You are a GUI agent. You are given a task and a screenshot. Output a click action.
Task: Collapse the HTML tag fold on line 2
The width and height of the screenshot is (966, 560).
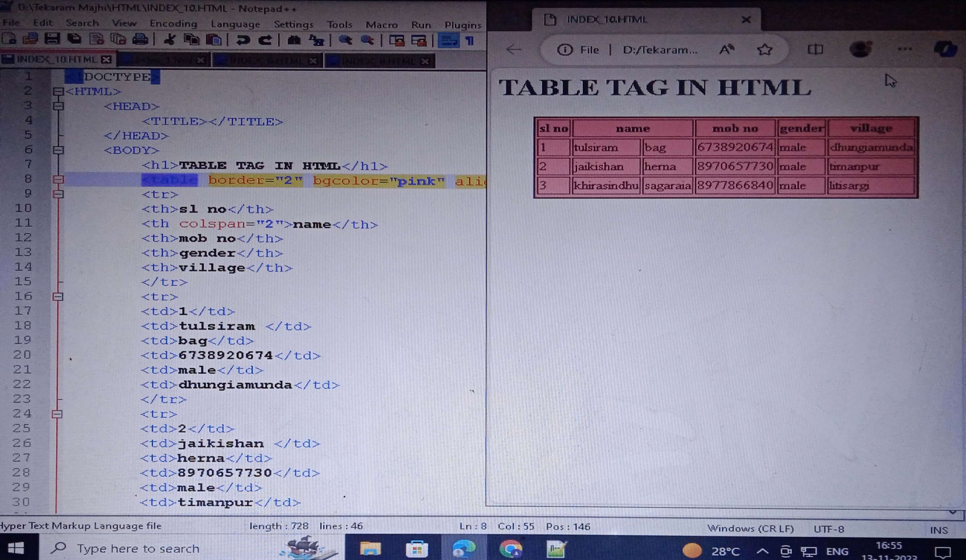point(58,92)
